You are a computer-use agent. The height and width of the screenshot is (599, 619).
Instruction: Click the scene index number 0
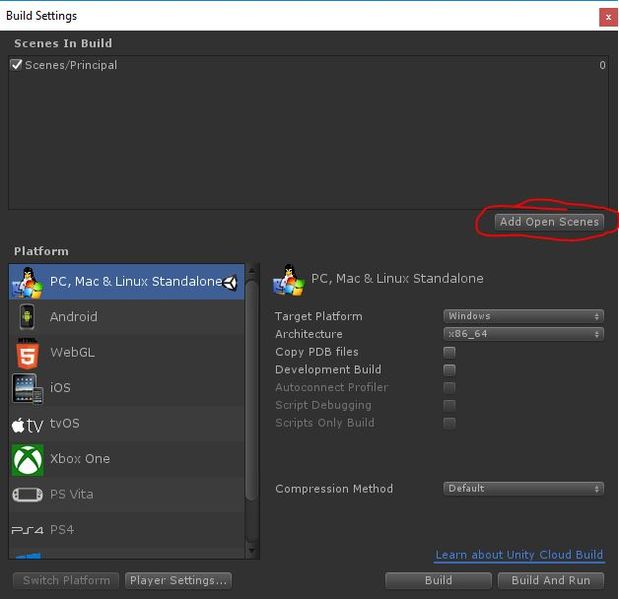pyautogui.click(x=602, y=65)
